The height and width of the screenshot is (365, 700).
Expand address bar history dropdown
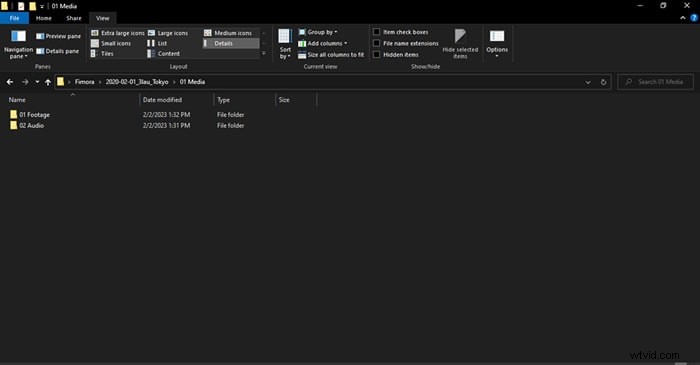click(x=588, y=82)
